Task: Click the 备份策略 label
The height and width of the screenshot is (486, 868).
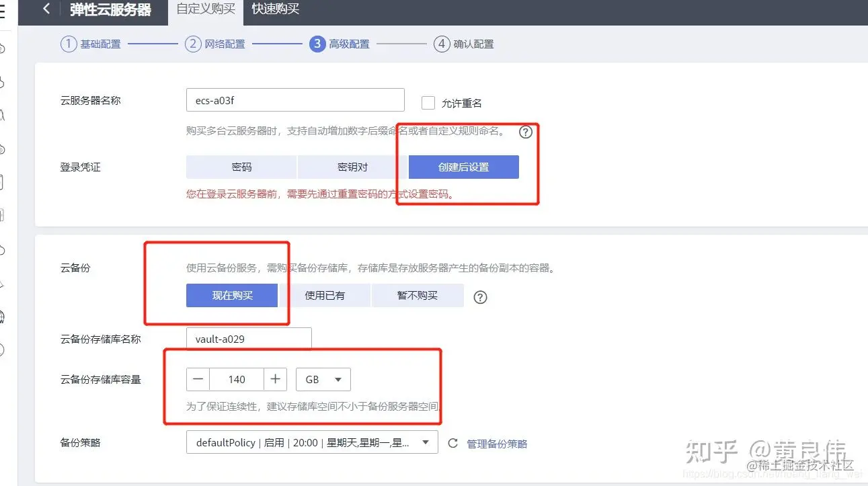Action: 81,444
